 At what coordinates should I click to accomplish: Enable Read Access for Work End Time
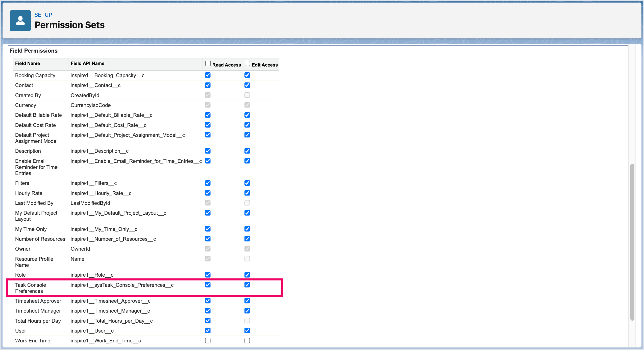tap(208, 341)
